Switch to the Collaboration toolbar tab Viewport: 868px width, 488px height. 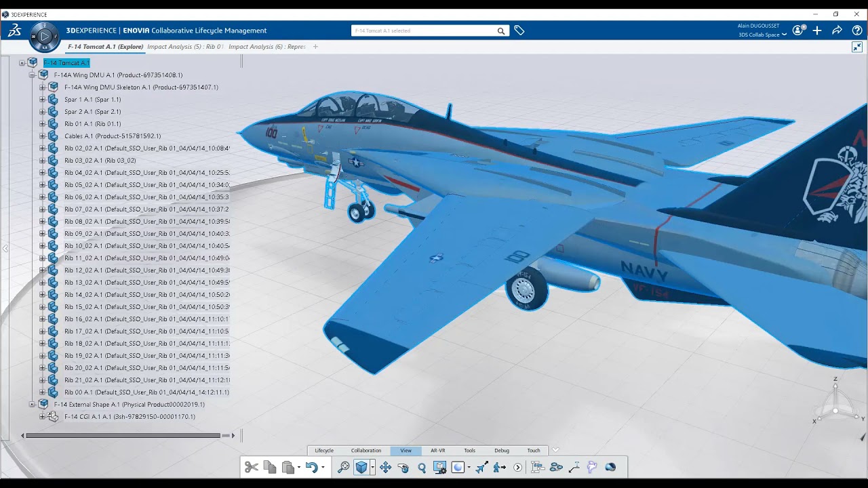coord(366,451)
